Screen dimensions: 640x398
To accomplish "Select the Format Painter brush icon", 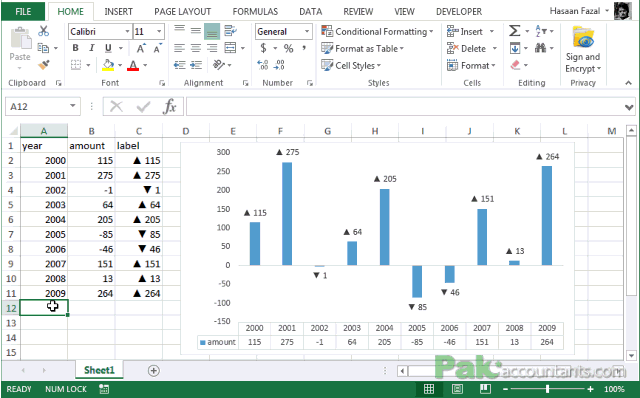I will click(43, 65).
